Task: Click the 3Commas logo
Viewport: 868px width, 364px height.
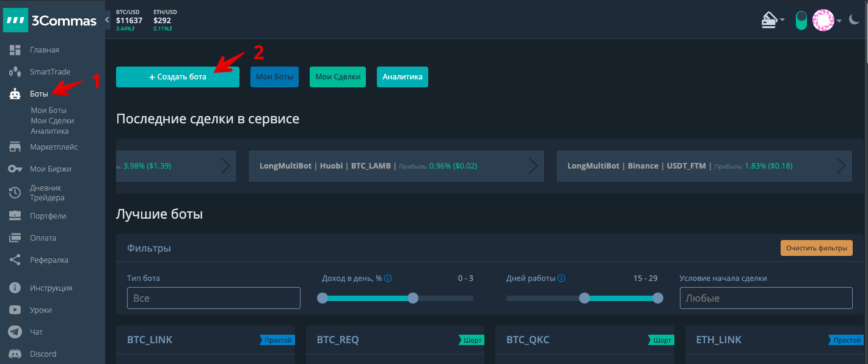Action: tap(50, 20)
